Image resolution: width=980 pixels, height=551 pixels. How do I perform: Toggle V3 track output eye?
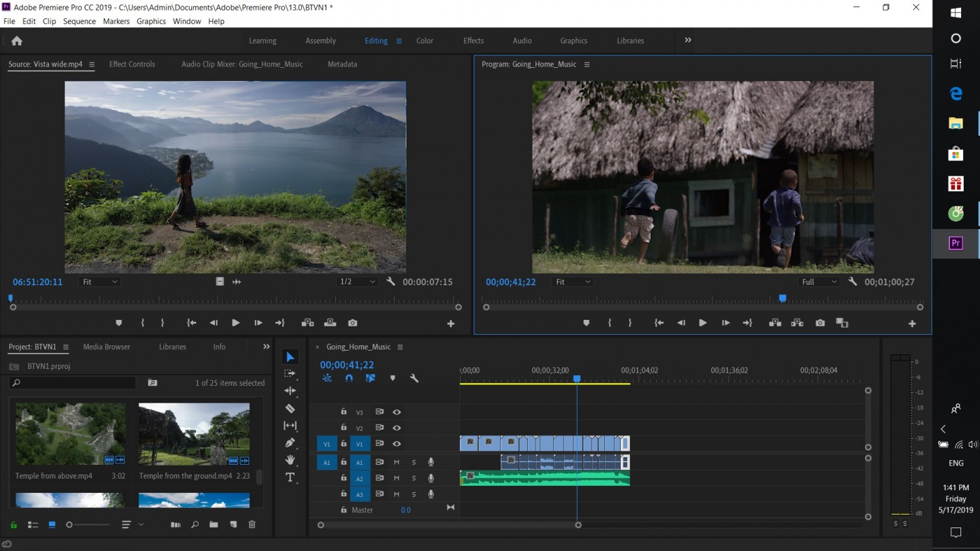[397, 412]
